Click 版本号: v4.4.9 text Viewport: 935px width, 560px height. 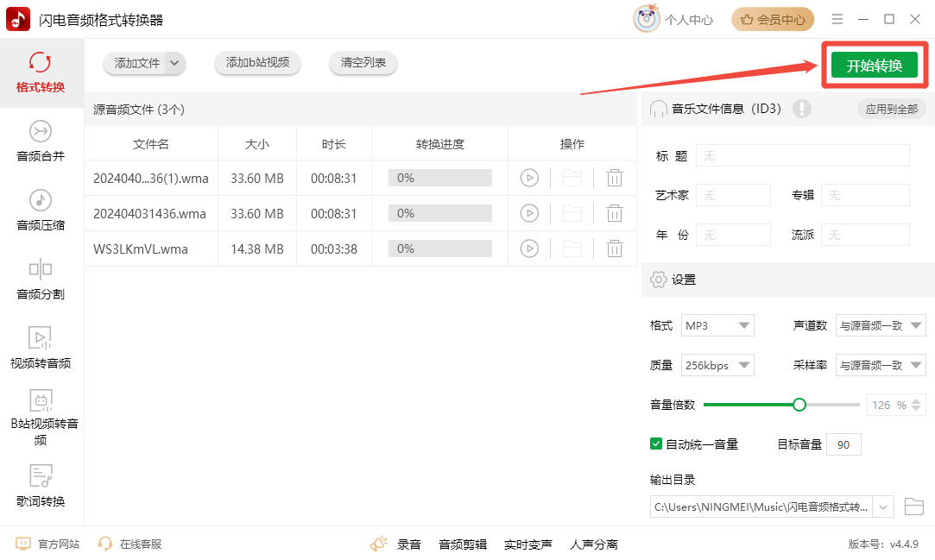tap(883, 544)
